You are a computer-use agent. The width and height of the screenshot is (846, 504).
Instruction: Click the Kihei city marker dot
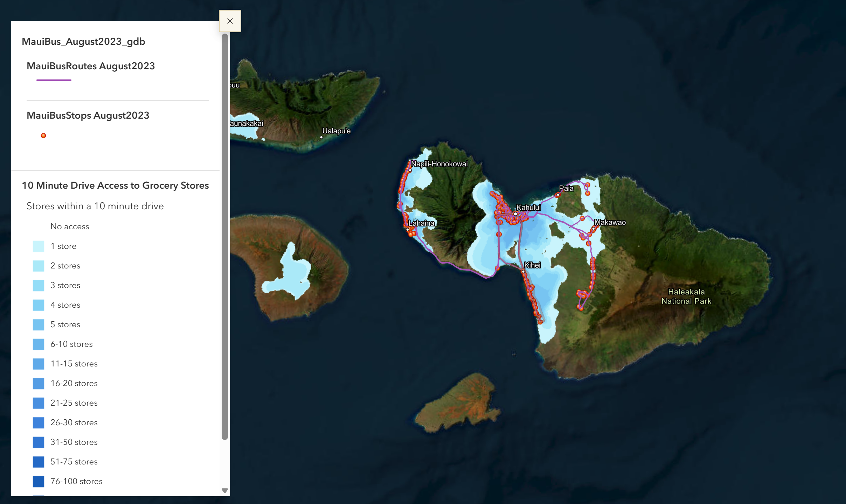pyautogui.click(x=523, y=271)
